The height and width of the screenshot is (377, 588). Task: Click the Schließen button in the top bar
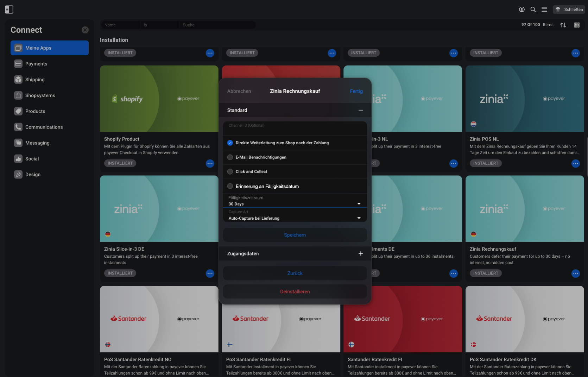click(x=569, y=10)
